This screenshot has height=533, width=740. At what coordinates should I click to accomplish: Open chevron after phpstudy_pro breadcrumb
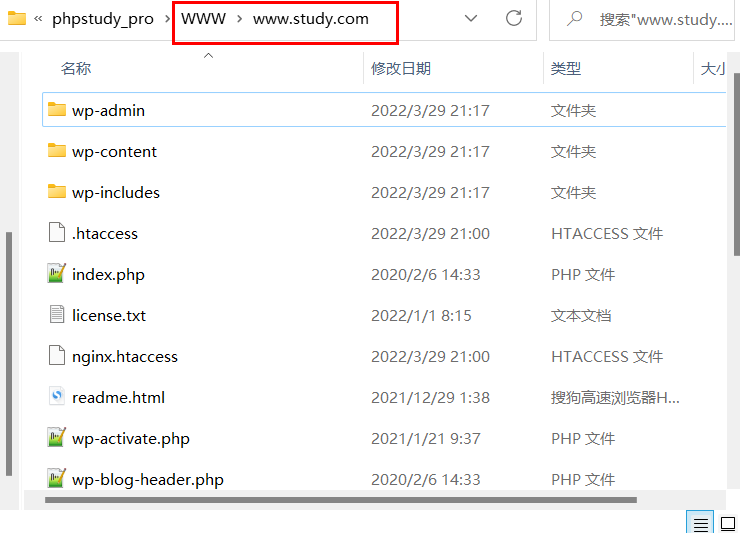(x=168, y=19)
